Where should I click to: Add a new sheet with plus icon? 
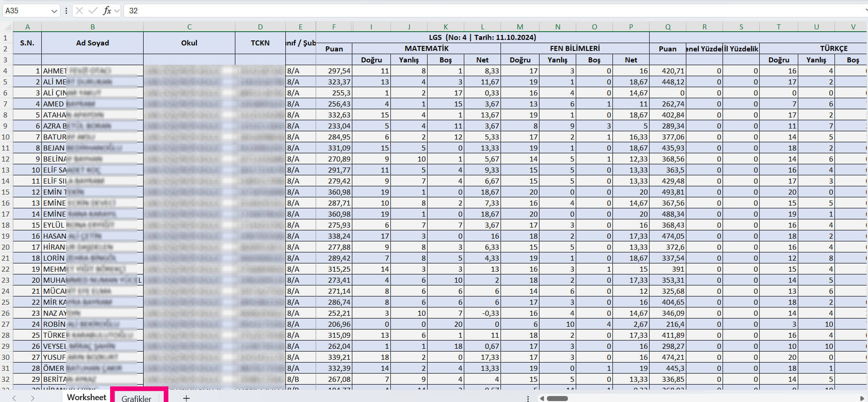[186, 398]
